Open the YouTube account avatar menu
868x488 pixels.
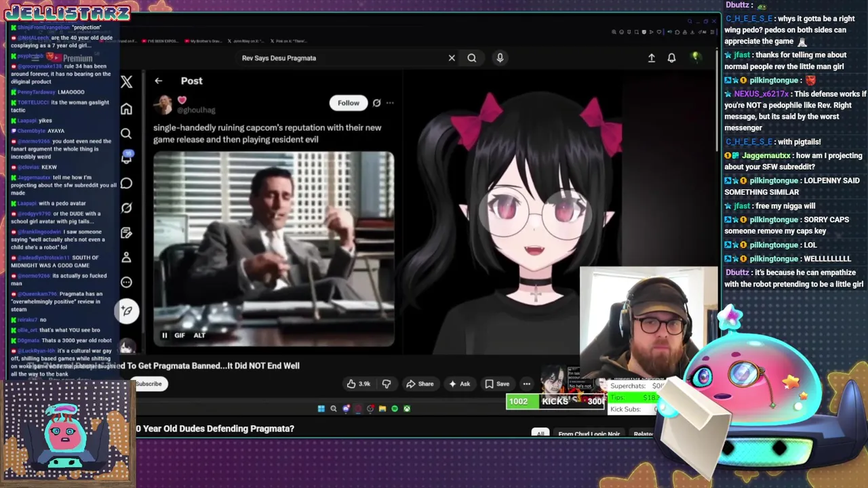(x=695, y=58)
